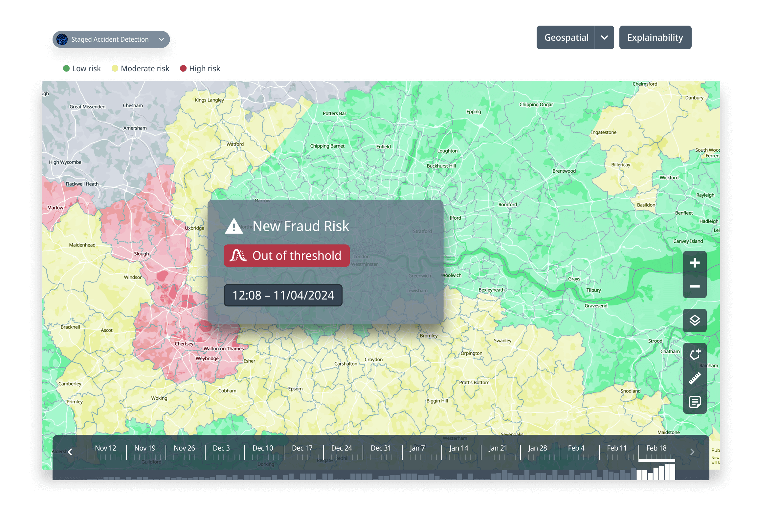This screenshot has width=779, height=532.
Task: Select the draw polygon tool
Action: pos(695,354)
